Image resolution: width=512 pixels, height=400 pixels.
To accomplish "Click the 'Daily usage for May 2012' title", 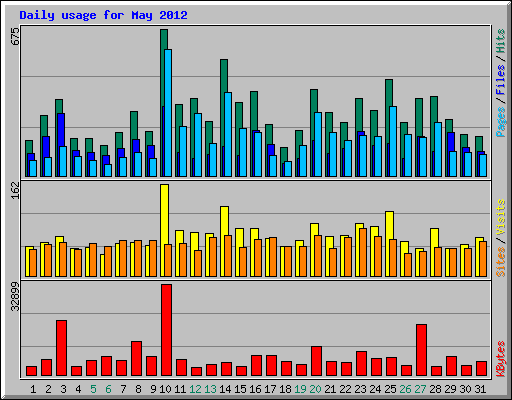I will click(x=103, y=15).
